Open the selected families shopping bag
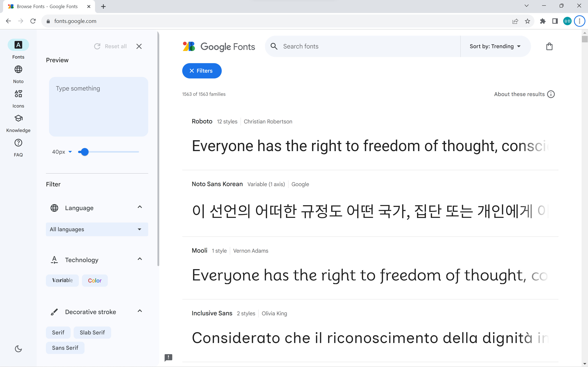The width and height of the screenshot is (588, 367). click(x=549, y=46)
